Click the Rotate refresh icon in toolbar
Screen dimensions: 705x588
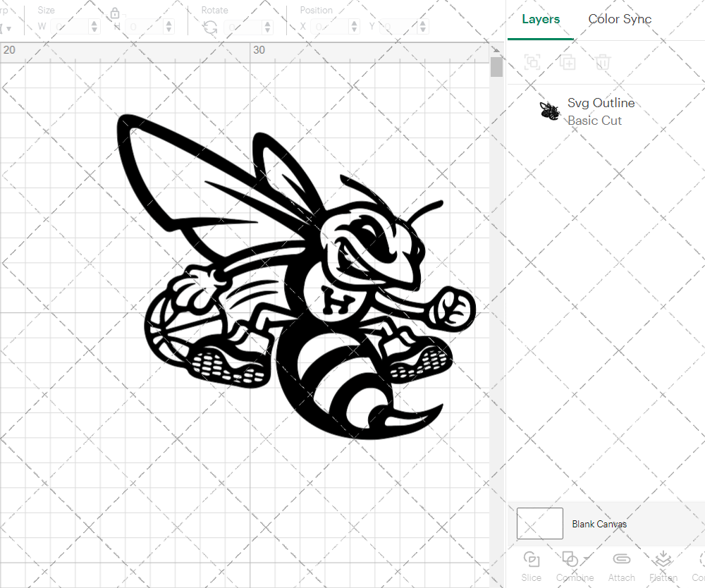click(x=209, y=26)
